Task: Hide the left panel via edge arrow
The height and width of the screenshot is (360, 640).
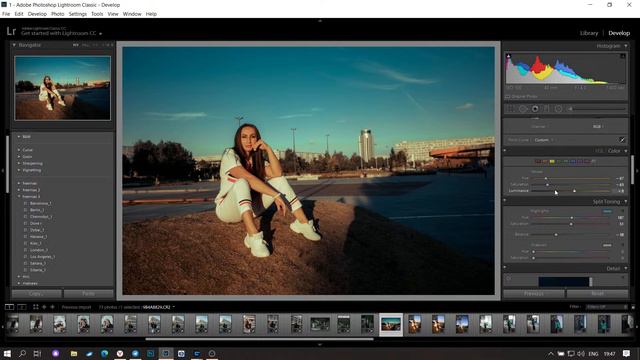Action: pos(2,171)
